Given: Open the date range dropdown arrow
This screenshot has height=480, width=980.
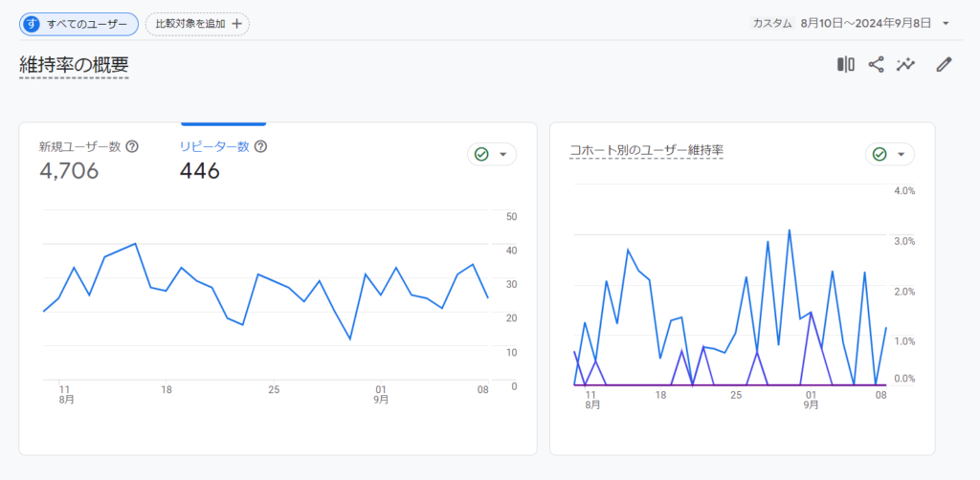Looking at the screenshot, I should pyautogui.click(x=946, y=24).
